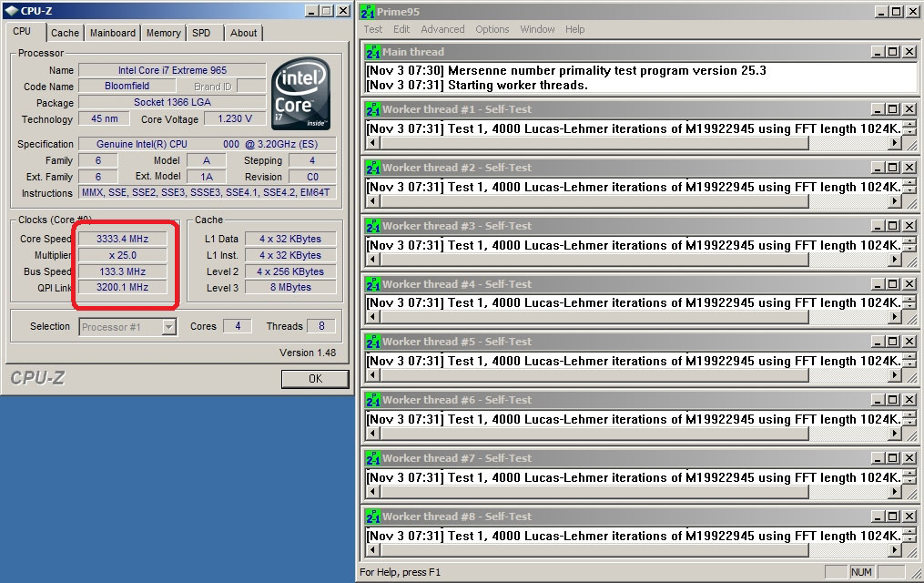The width and height of the screenshot is (924, 583).
Task: Open the Options menu in Prime95
Action: pos(492,29)
